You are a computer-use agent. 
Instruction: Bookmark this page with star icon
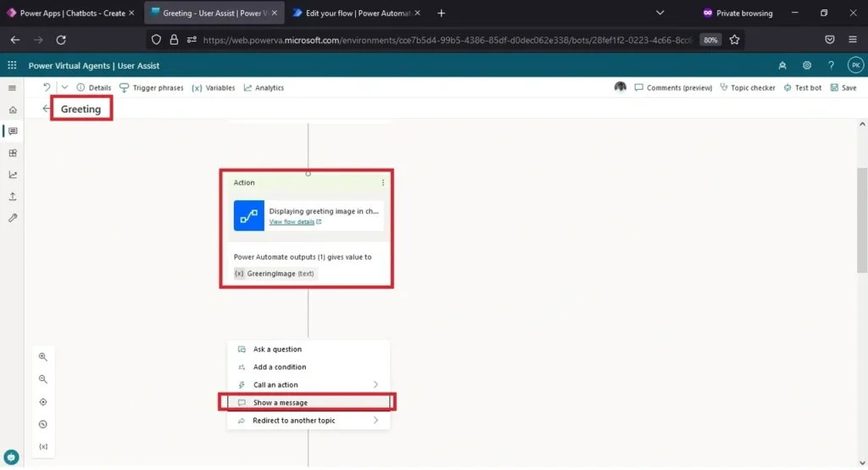734,39
